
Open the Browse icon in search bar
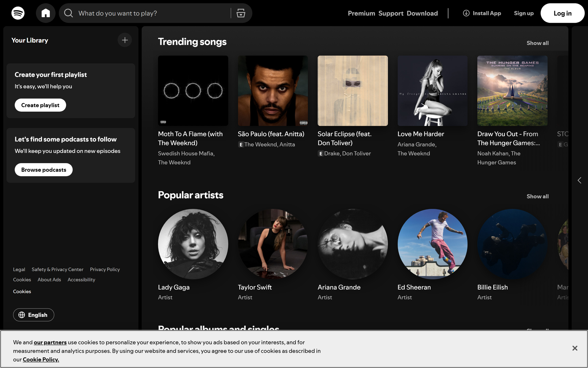[x=241, y=13]
